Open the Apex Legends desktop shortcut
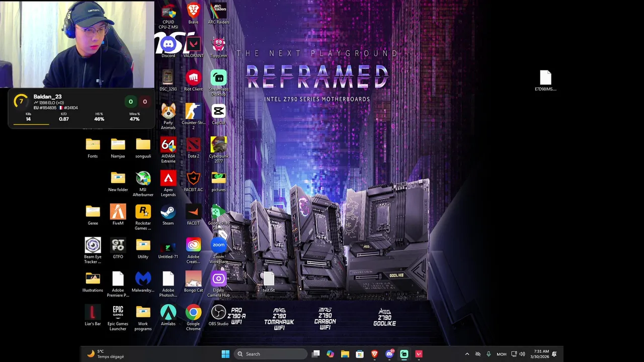 point(168,184)
